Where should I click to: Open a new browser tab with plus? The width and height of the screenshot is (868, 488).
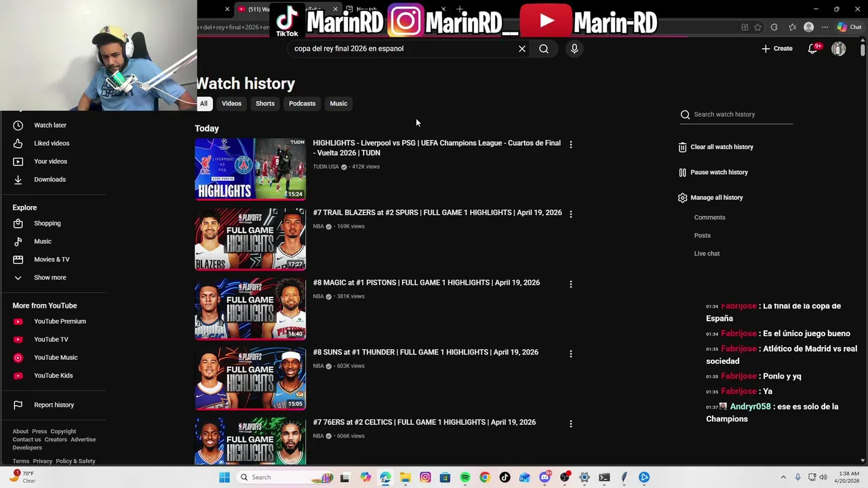point(460,9)
